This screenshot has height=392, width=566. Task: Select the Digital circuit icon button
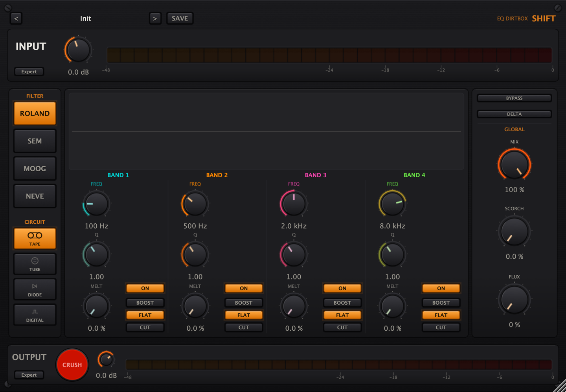(35, 315)
